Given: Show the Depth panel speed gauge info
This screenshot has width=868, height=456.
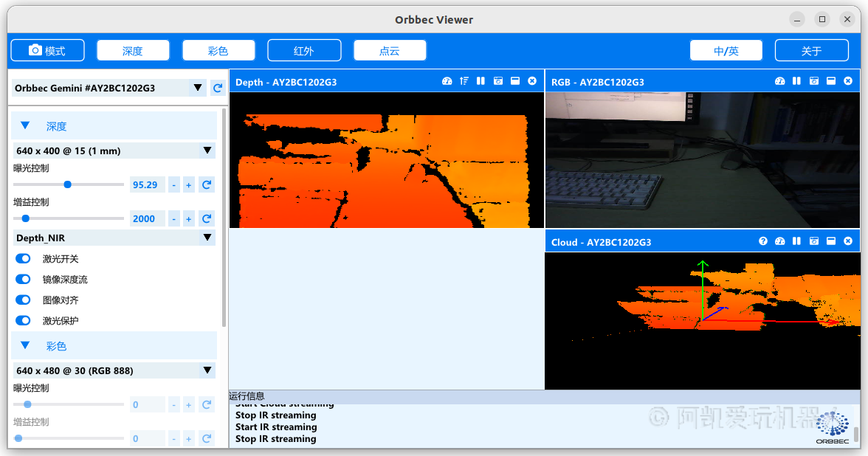Looking at the screenshot, I should pyautogui.click(x=447, y=81).
